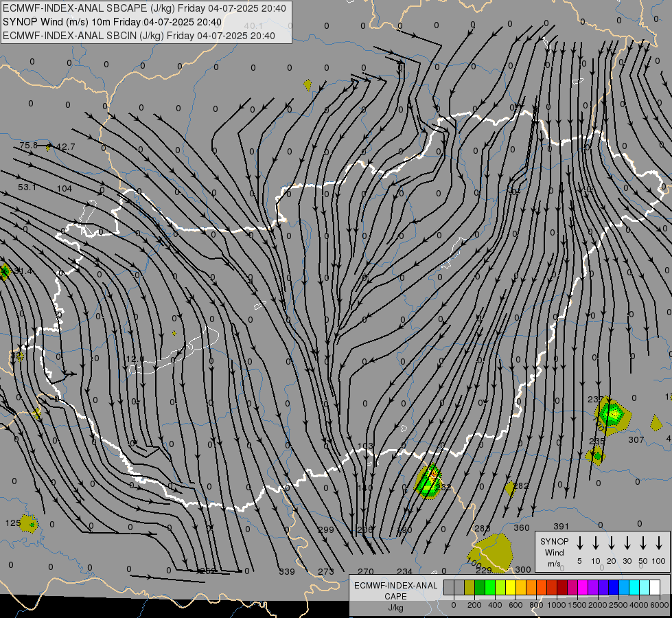Click the 273 value on the map

[326, 571]
